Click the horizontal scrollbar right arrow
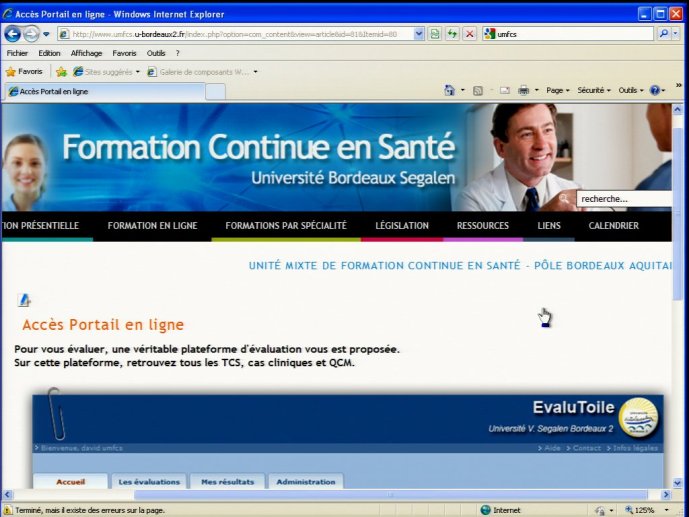689x517 pixels. point(666,495)
